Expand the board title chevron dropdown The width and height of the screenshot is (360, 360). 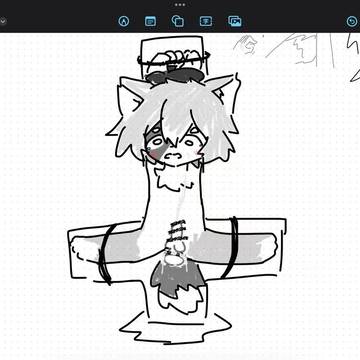tap(3, 21)
